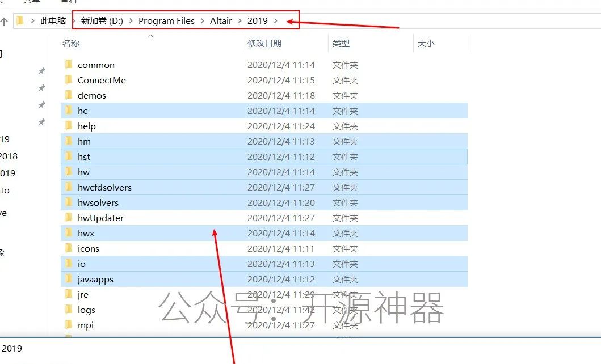The width and height of the screenshot is (601, 364).
Task: Click the address bar folder icon
Action: (20, 20)
